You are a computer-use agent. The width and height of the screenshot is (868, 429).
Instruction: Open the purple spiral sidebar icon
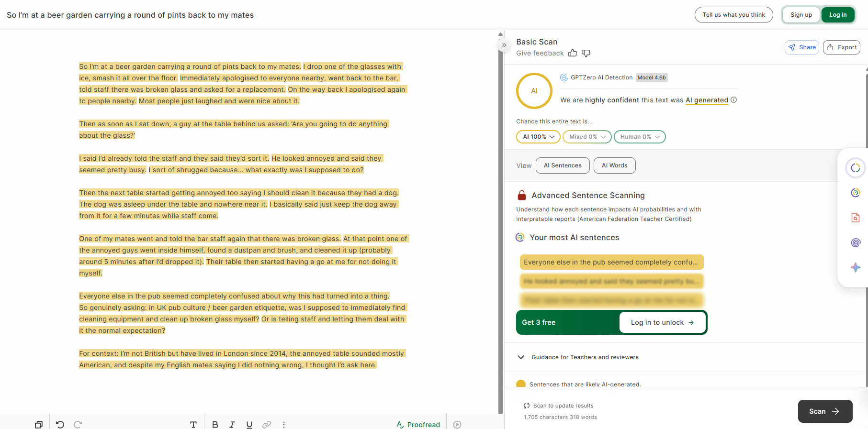click(x=856, y=242)
